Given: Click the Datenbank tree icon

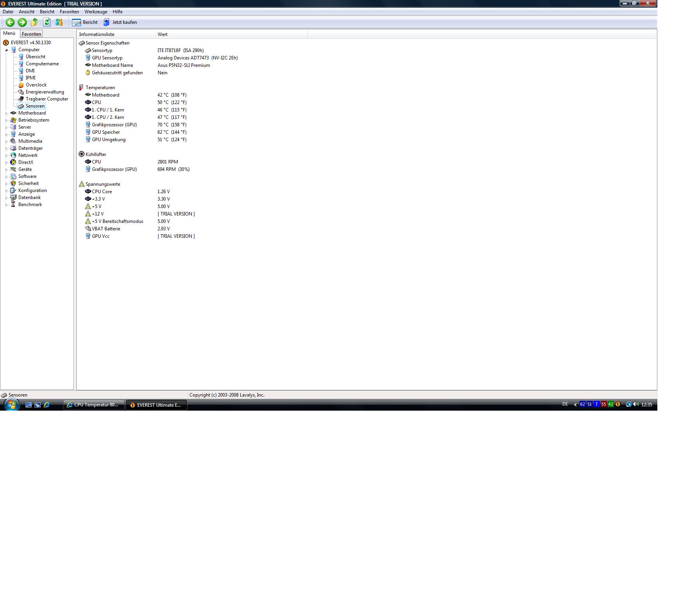Looking at the screenshot, I should [x=13, y=197].
